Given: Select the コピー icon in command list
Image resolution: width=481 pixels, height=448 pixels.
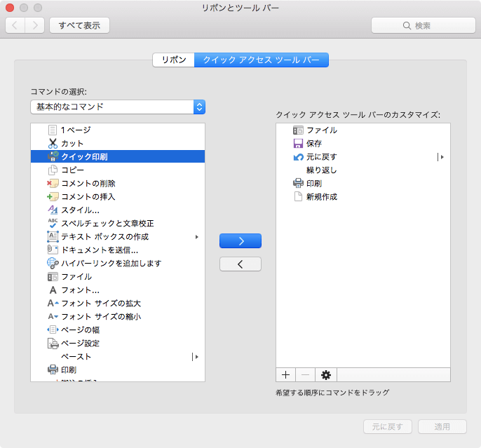Looking at the screenshot, I should [53, 170].
